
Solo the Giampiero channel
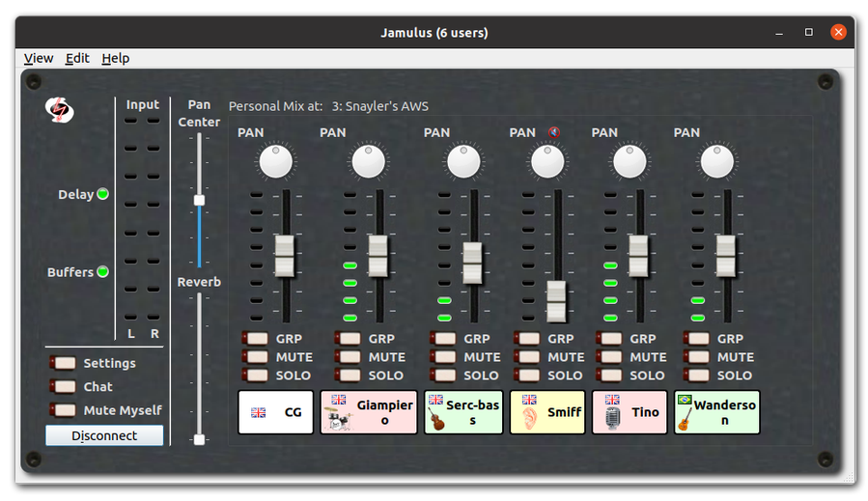point(349,376)
